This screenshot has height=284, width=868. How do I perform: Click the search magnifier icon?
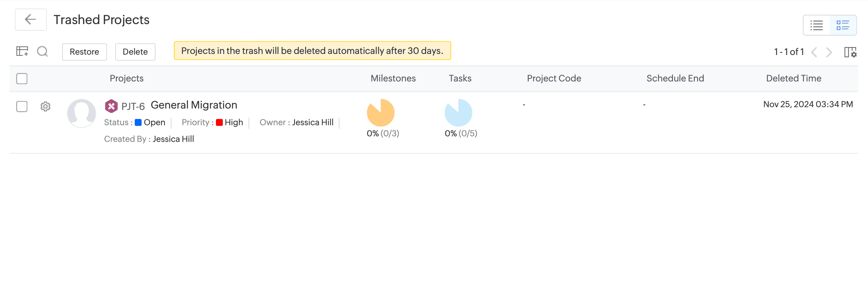pyautogui.click(x=42, y=51)
